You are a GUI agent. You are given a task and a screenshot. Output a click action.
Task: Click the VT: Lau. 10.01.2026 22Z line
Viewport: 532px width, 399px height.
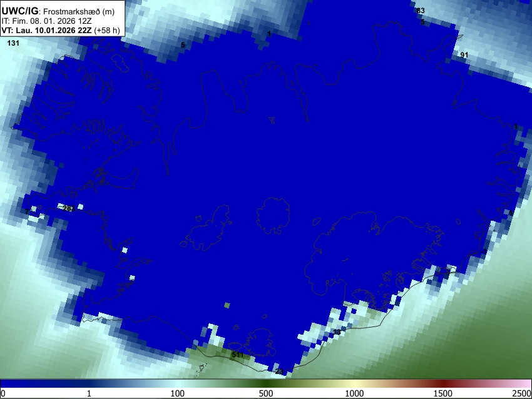pyautogui.click(x=61, y=30)
